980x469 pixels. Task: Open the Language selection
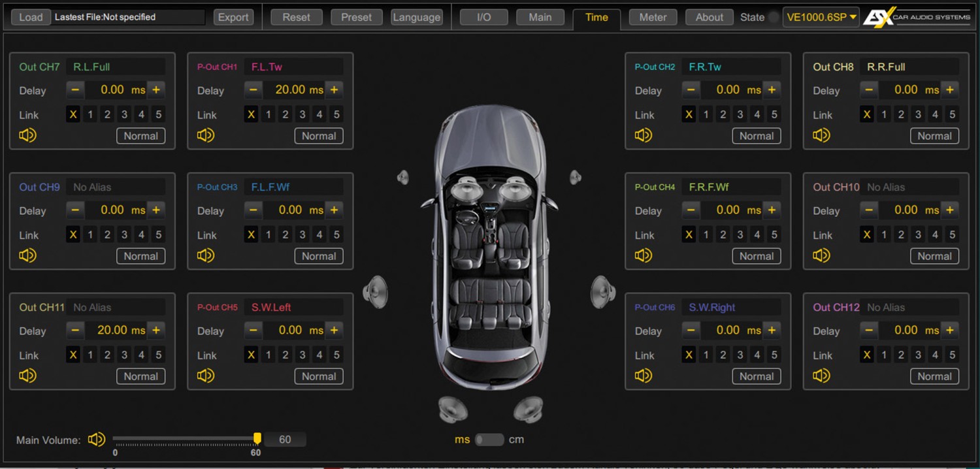416,18
